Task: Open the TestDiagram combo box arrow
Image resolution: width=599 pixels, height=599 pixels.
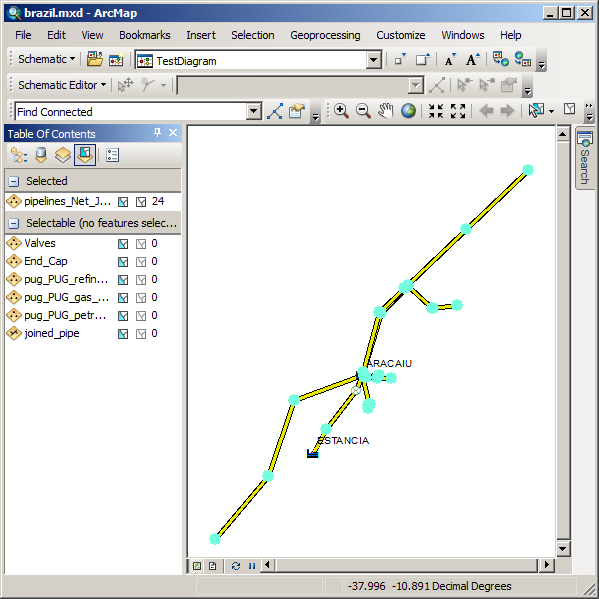Action: click(x=373, y=60)
